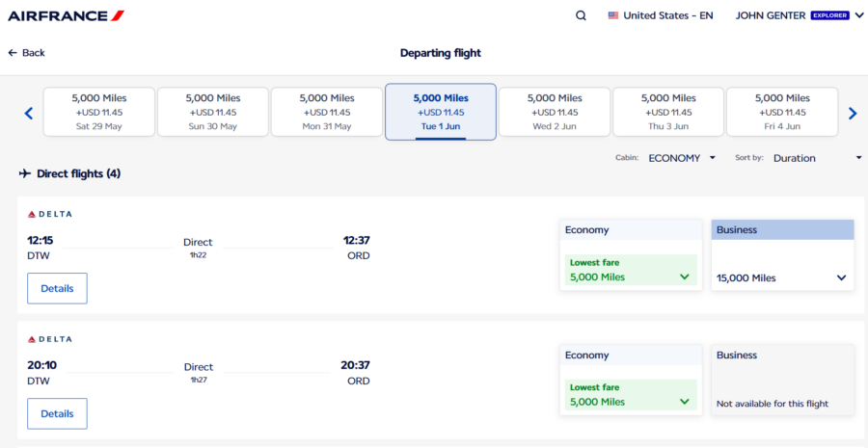This screenshot has height=448, width=868.
Task: Open Details for the 12:15 Delta flight
Action: coord(57,288)
